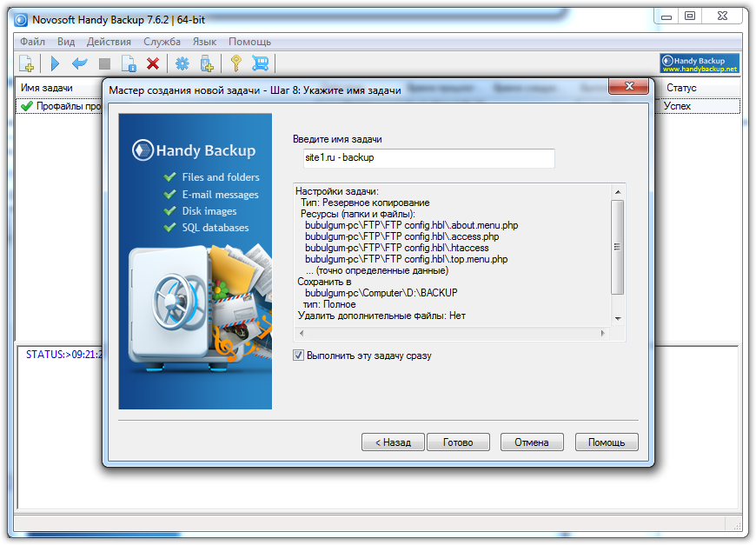This screenshot has width=756, height=545.
Task: Close the Handy Backup main window
Action: pyautogui.click(x=722, y=17)
